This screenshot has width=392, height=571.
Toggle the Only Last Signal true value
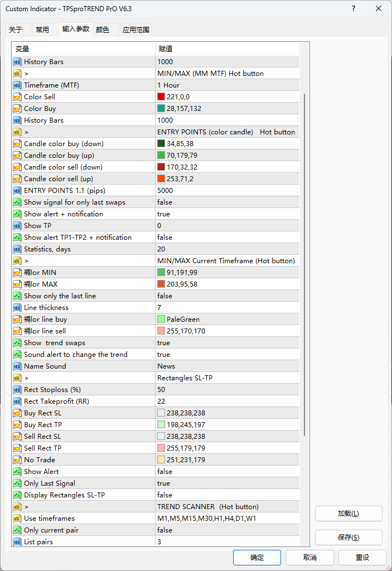[163, 483]
